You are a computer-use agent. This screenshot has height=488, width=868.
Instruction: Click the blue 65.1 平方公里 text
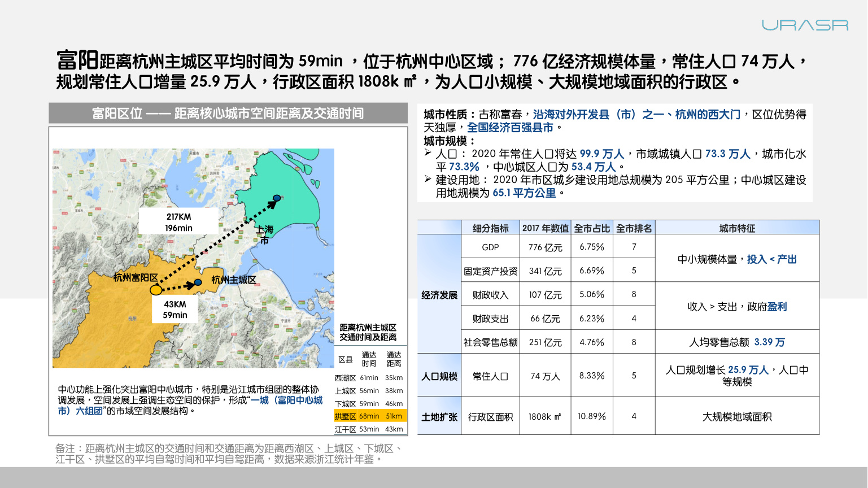[x=524, y=193]
